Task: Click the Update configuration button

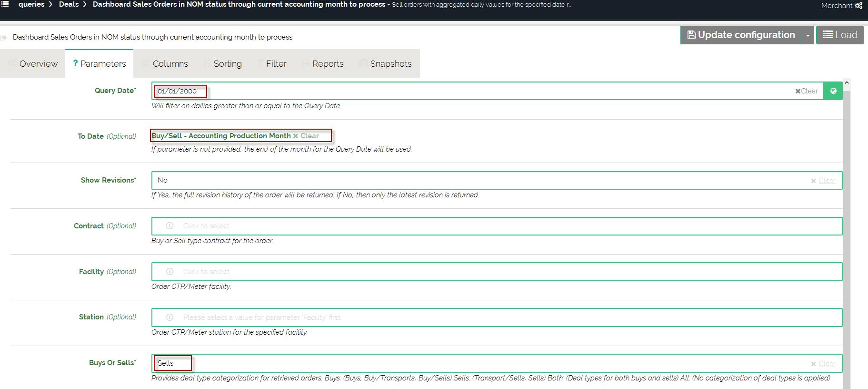Action: pos(741,35)
